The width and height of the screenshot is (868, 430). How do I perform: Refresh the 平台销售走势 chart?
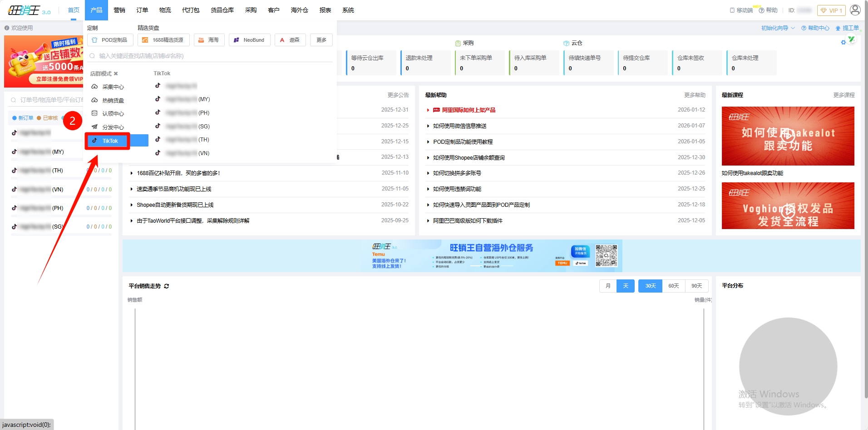(167, 286)
